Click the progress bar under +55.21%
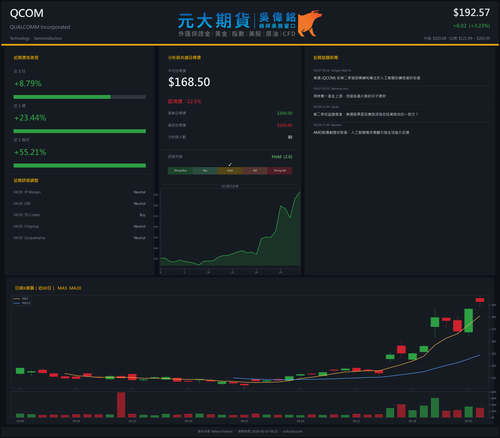Image resolution: width=500 pixels, height=438 pixels. tap(80, 165)
